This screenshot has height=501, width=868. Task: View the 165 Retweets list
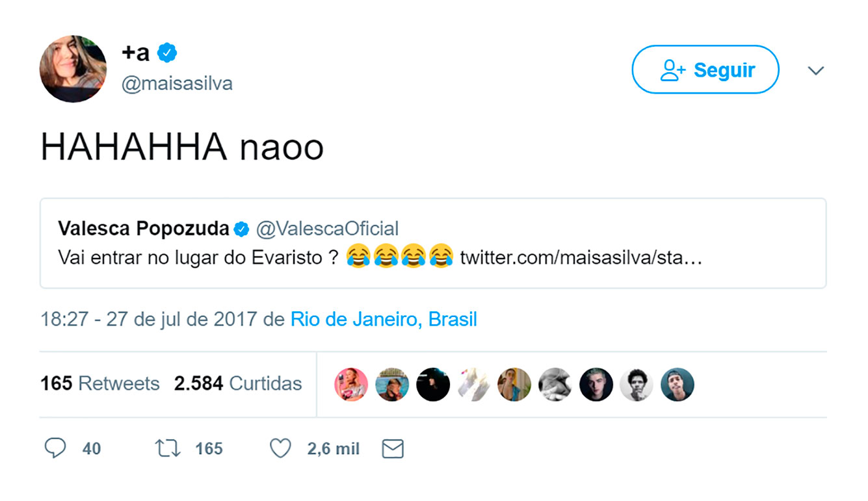click(x=100, y=383)
